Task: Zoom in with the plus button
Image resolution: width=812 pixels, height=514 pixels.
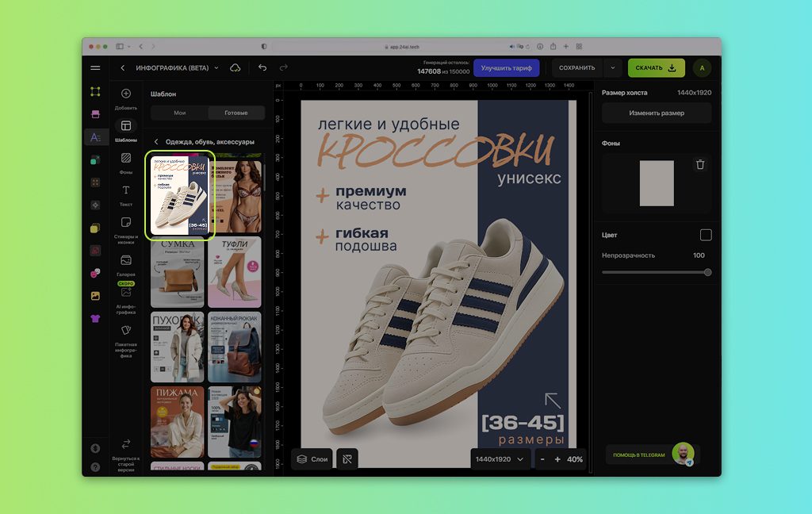Action: pos(557,459)
